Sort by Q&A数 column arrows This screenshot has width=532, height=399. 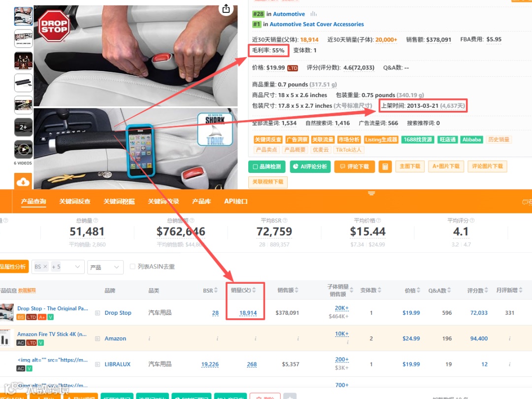(x=449, y=290)
